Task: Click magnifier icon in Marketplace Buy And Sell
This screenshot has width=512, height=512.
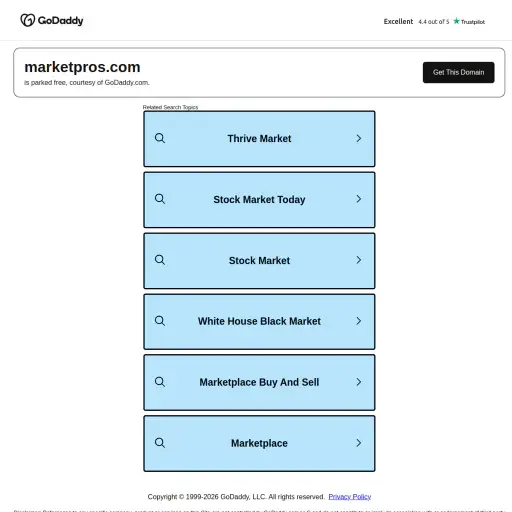Action: pos(160,382)
